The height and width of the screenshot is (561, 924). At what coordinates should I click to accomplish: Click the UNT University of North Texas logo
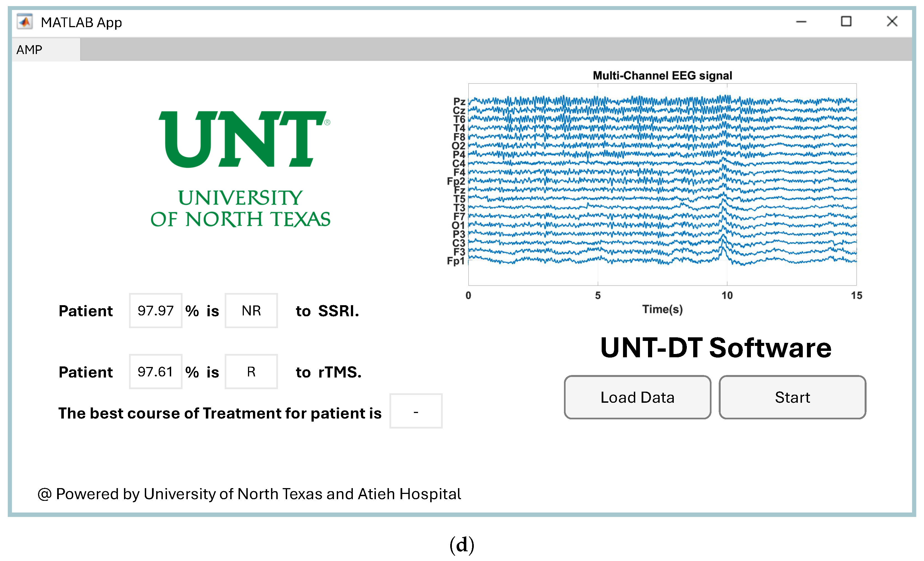(241, 169)
